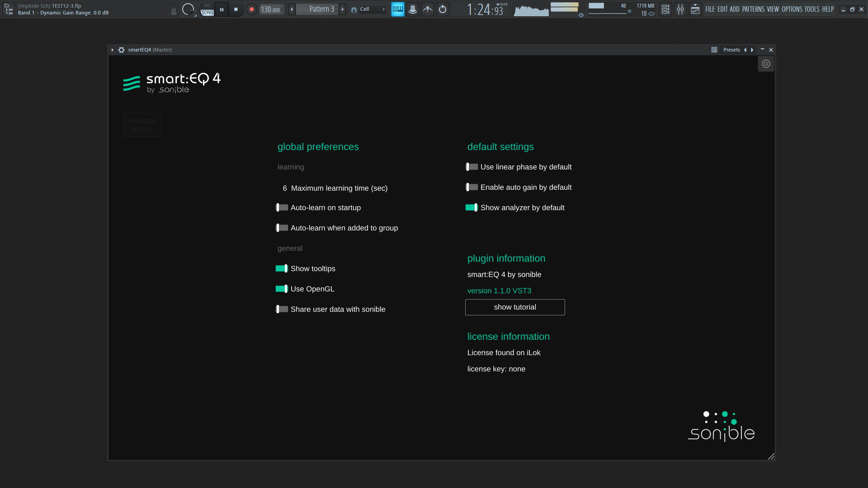Open the HELP menu
This screenshot has height=488, width=868.
pos(828,9)
